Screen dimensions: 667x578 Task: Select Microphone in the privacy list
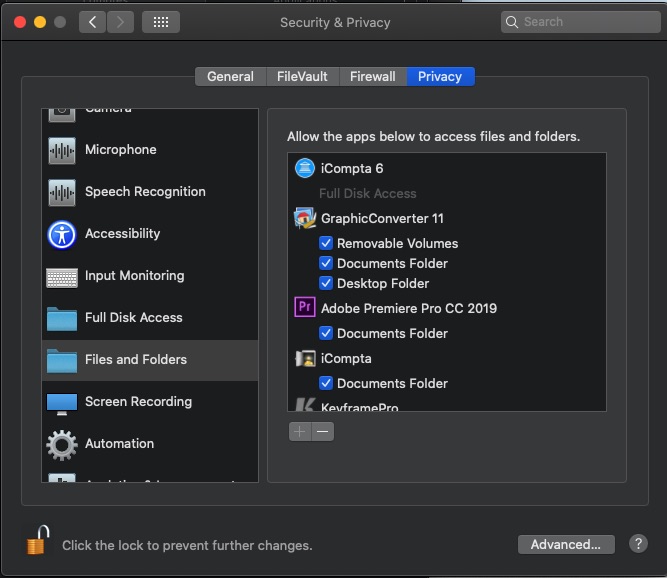[150, 150]
